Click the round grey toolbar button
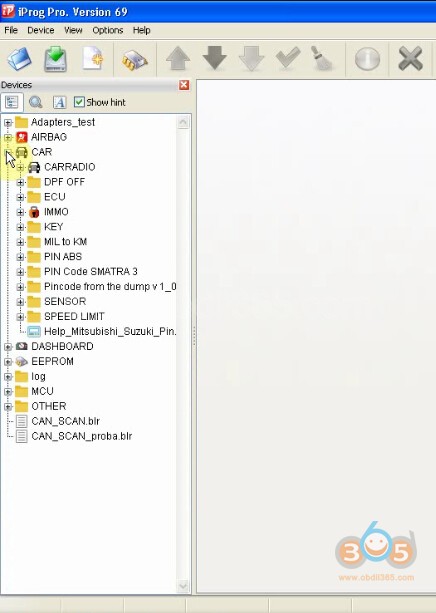 coord(367,59)
